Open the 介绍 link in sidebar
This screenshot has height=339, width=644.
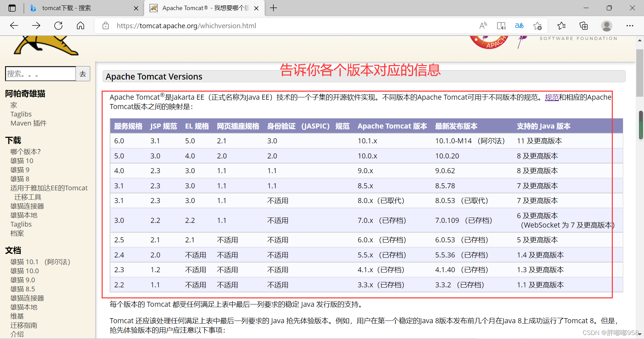tap(17, 334)
